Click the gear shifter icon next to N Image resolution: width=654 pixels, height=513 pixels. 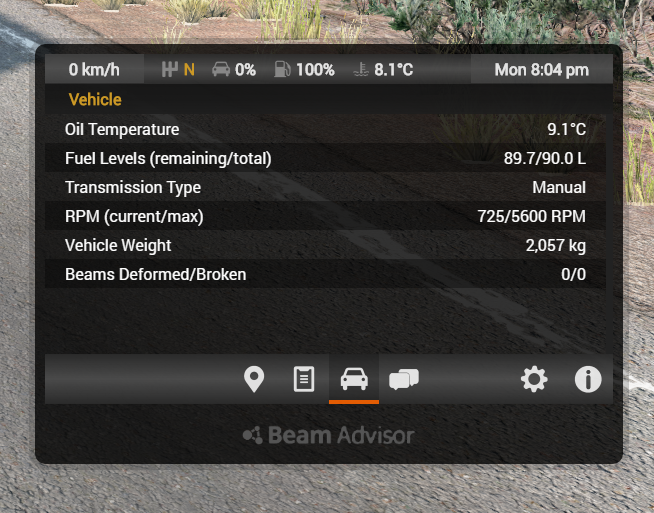coord(169,69)
